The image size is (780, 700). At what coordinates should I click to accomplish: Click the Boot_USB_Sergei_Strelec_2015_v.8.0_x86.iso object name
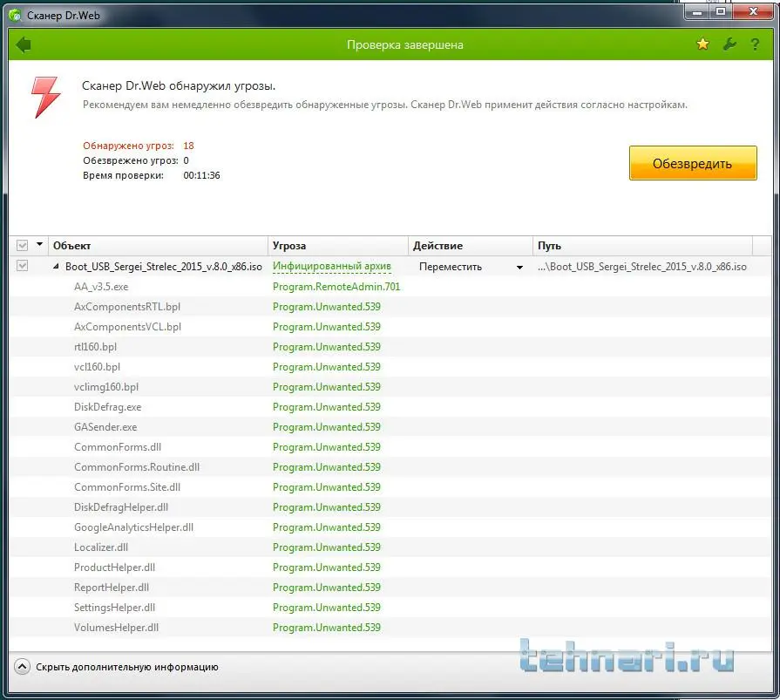pos(164,266)
